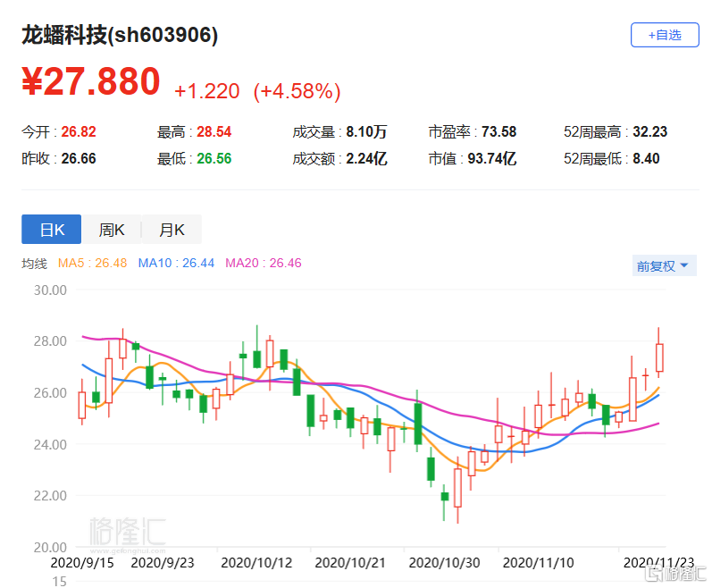Click the 2020/9/23 date axis label
712x588 pixels.
pos(163,563)
